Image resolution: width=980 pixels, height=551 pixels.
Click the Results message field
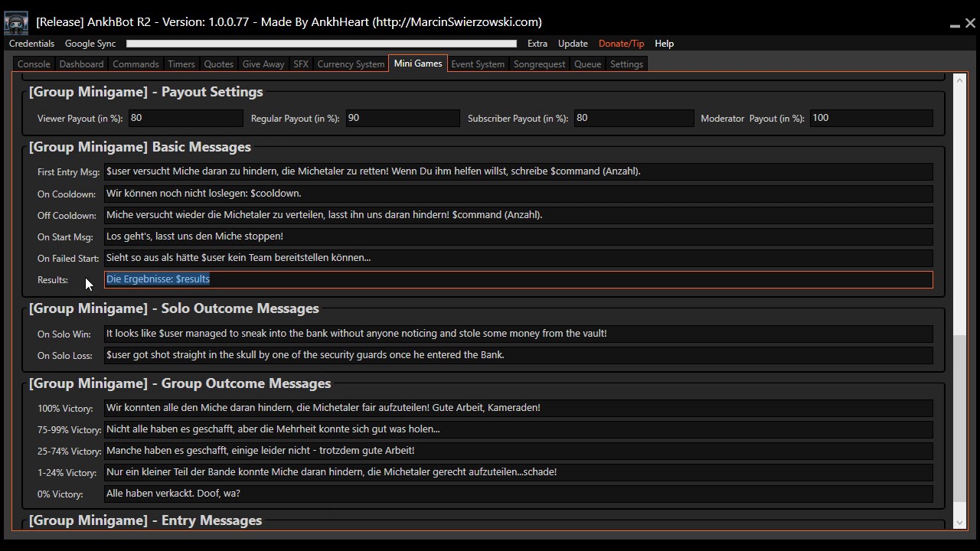tap(518, 279)
